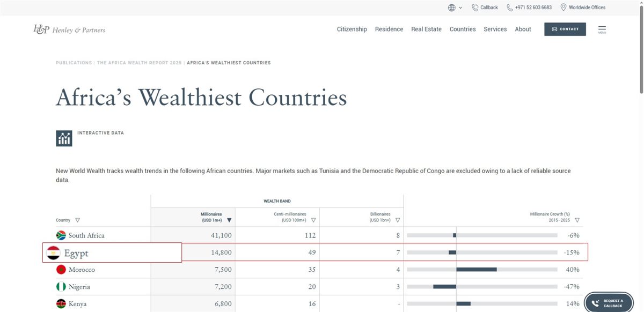Sort by Millionaires column arrow

coord(229,220)
